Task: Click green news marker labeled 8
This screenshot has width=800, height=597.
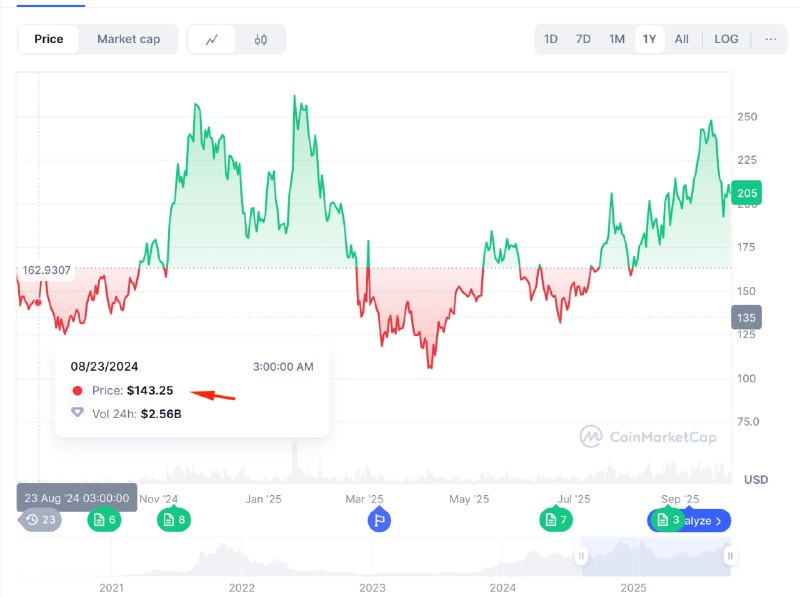Action: click(x=173, y=520)
